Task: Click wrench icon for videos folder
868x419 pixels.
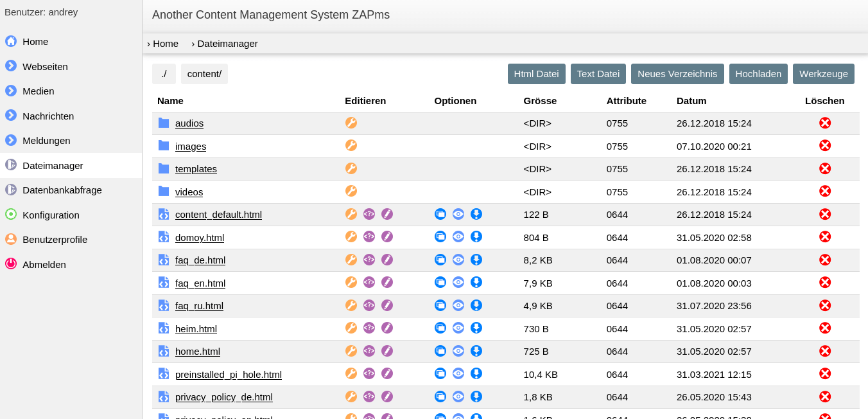Action: 351,191
